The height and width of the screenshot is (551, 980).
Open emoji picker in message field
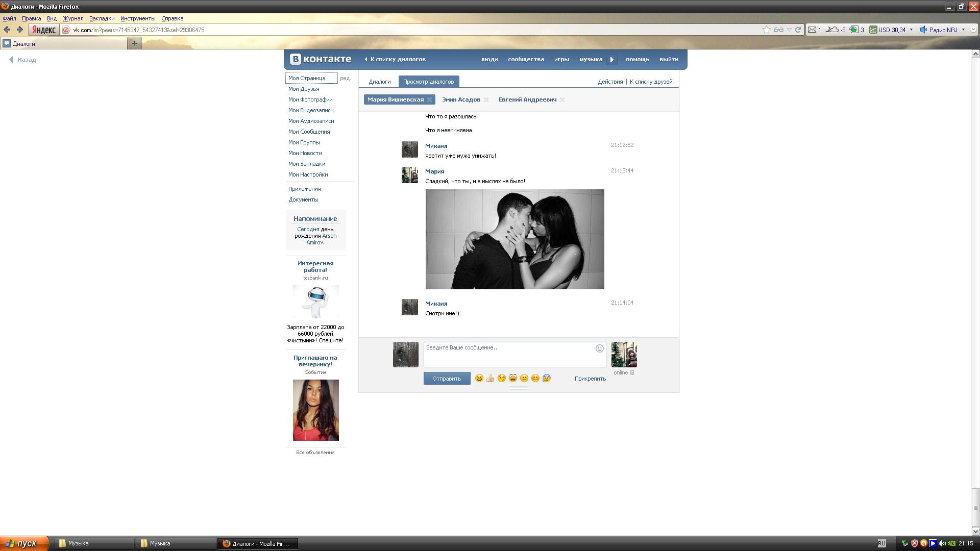[600, 348]
